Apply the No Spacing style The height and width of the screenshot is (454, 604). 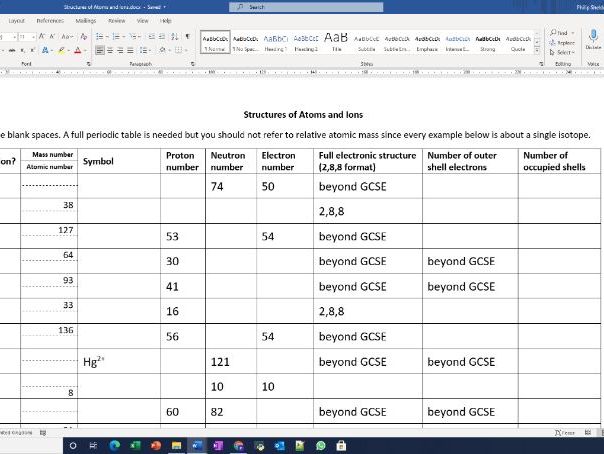[x=245, y=42]
